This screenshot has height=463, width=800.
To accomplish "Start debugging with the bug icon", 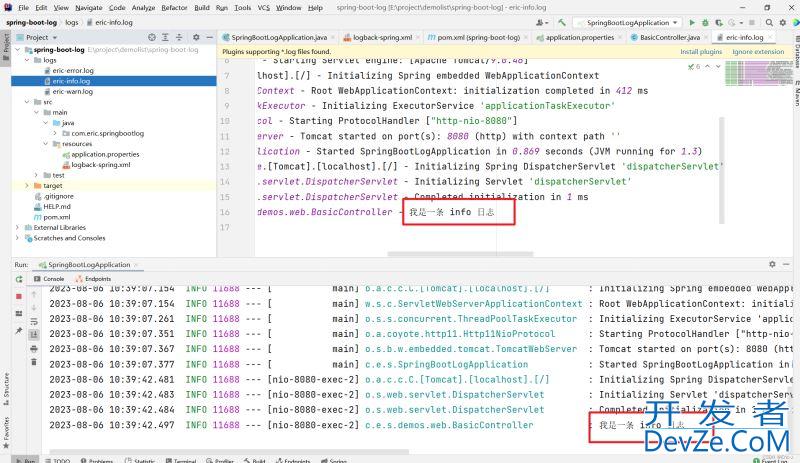I will click(x=705, y=22).
